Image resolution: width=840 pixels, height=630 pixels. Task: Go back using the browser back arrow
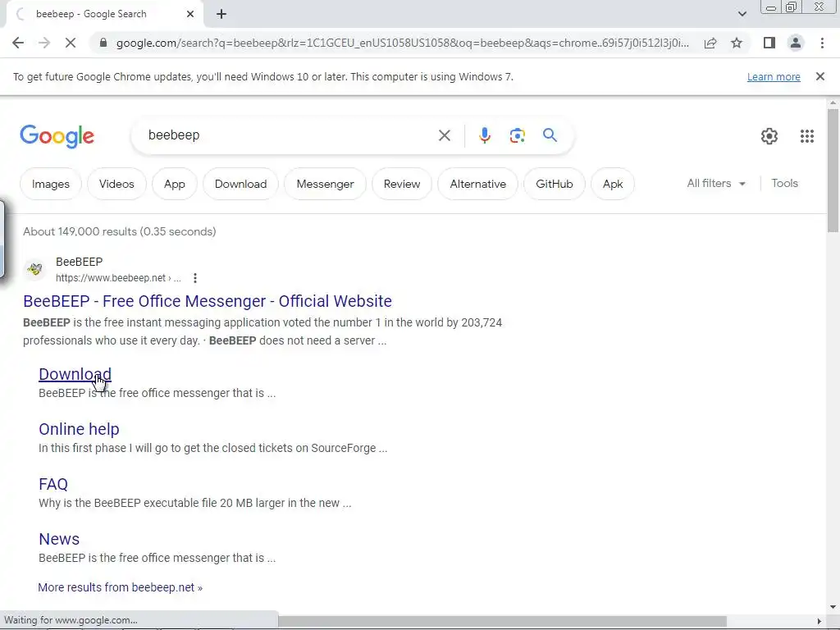pyautogui.click(x=18, y=43)
